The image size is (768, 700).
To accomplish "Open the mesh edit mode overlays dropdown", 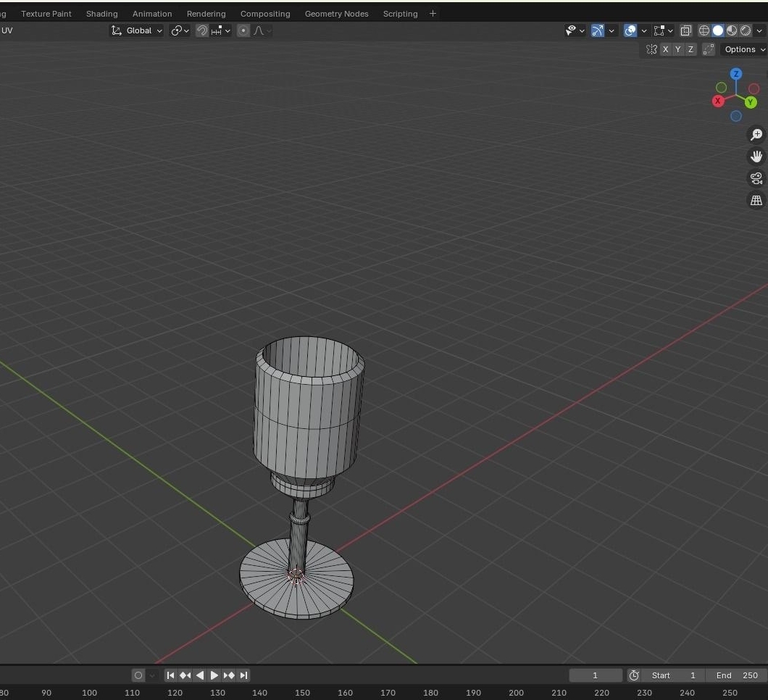I will coord(664,30).
